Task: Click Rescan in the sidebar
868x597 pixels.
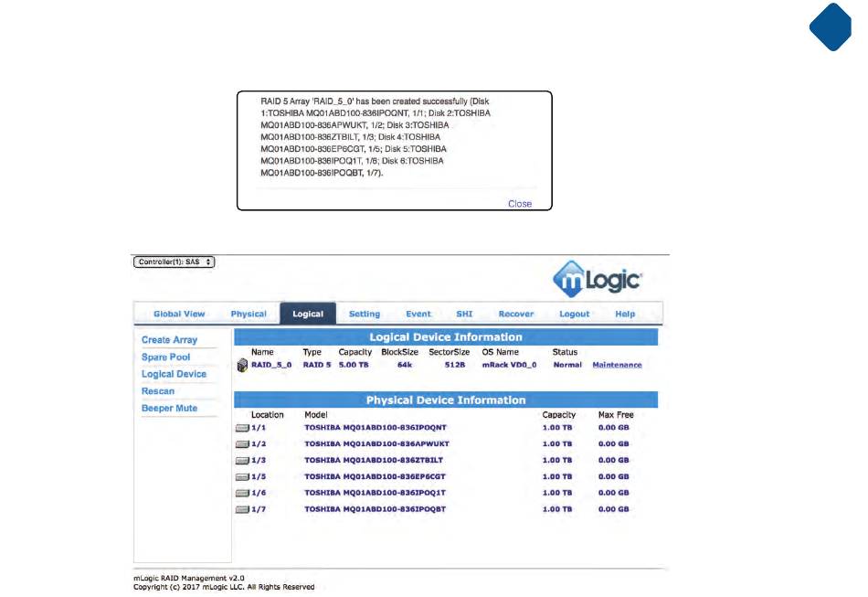Action: (x=158, y=391)
